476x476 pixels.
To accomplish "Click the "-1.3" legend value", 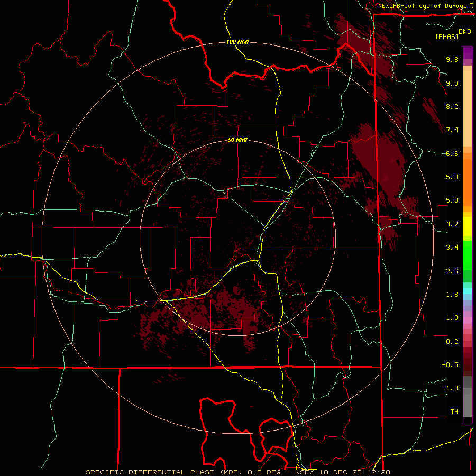I will [x=450, y=388].
